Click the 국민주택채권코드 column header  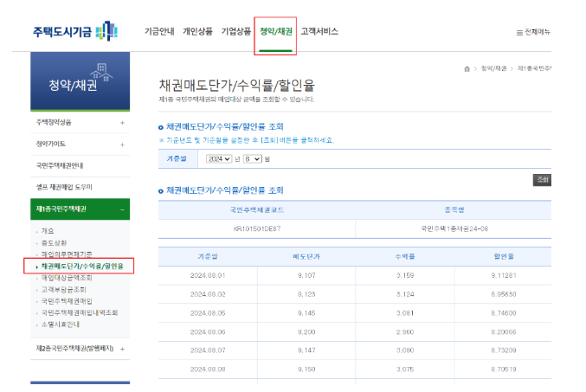point(257,210)
